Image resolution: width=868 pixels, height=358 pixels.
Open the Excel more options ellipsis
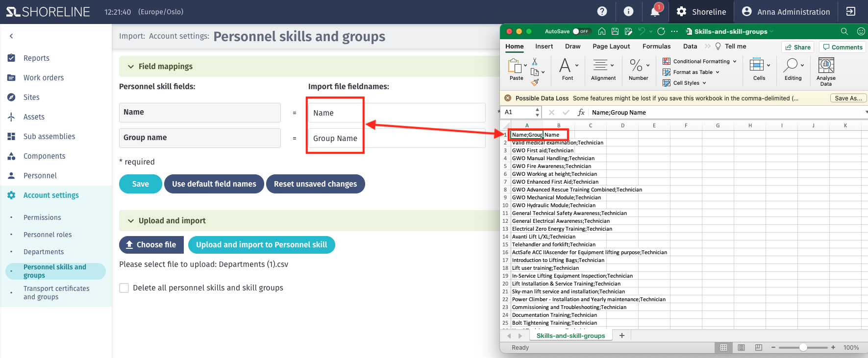point(674,31)
